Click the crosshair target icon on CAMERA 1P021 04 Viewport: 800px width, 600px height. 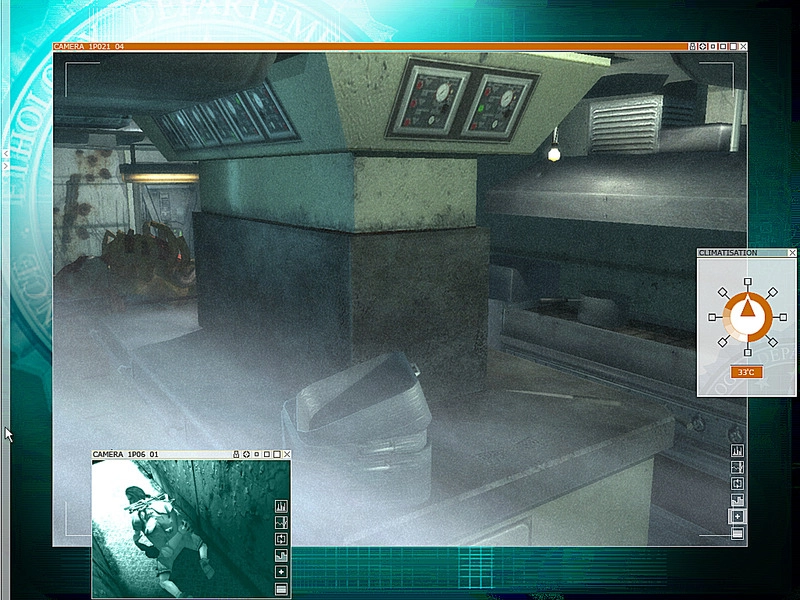[703, 46]
